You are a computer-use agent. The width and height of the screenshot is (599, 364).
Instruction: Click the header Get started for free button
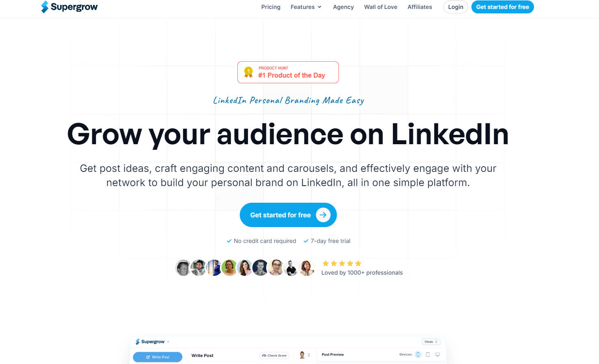(502, 7)
